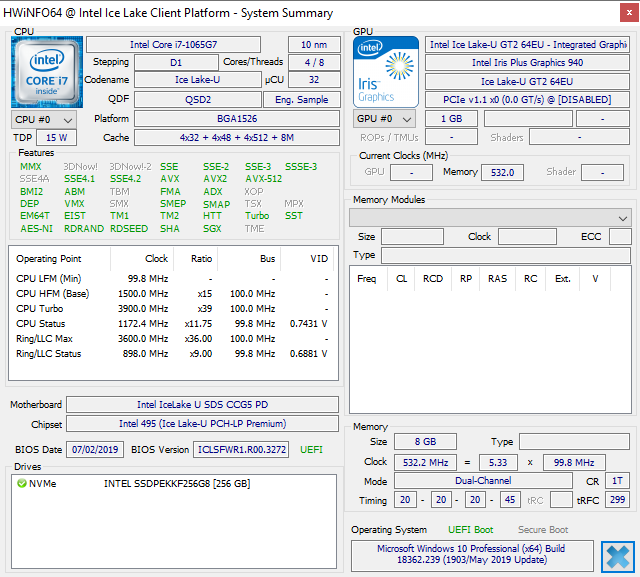Open the GPU #0 selector dropdown

pyautogui.click(x=384, y=119)
